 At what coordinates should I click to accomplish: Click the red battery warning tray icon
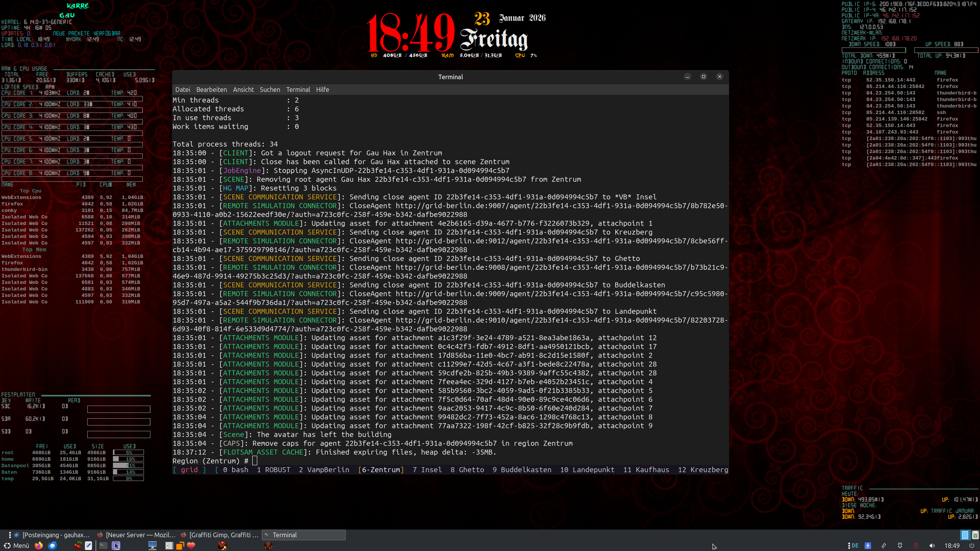916,546
